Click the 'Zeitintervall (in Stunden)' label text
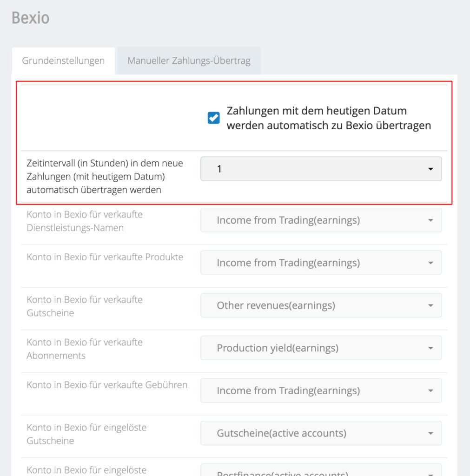This screenshot has width=470, height=476. [105, 177]
